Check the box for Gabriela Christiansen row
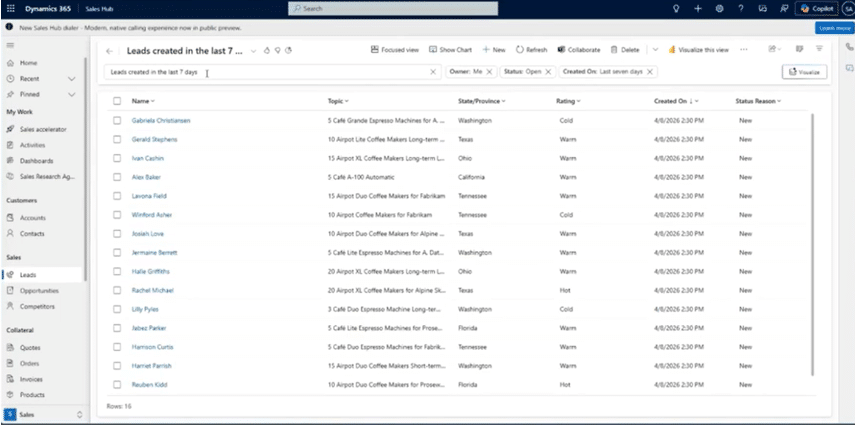This screenshot has height=425, width=855. click(117, 120)
